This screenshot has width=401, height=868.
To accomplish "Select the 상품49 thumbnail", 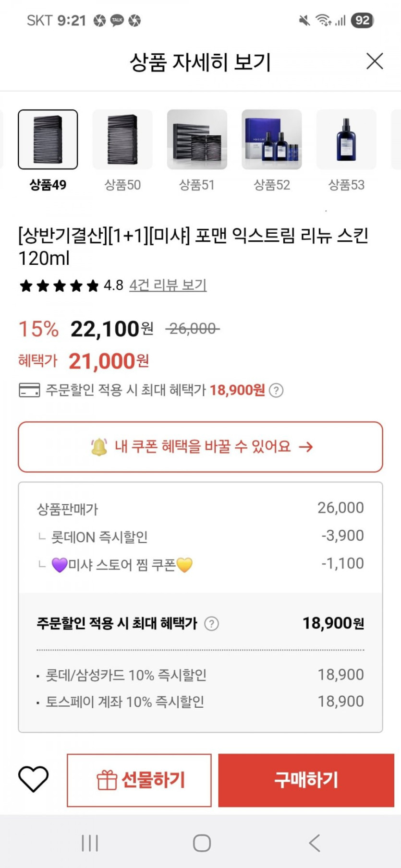I will tap(48, 140).
